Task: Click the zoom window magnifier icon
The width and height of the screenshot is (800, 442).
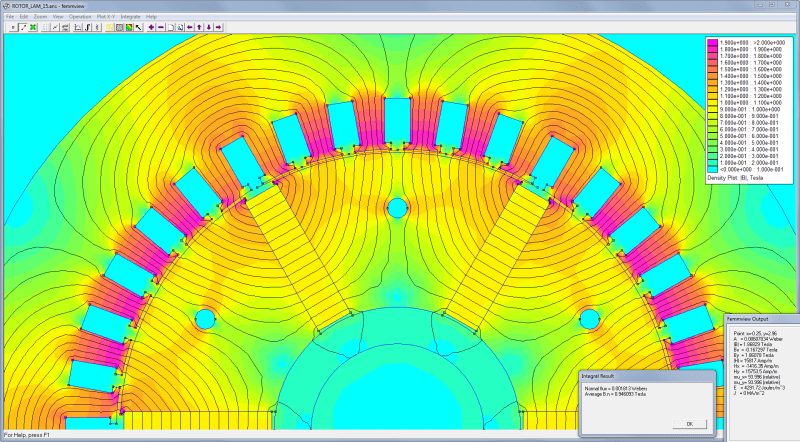Action: [x=180, y=27]
